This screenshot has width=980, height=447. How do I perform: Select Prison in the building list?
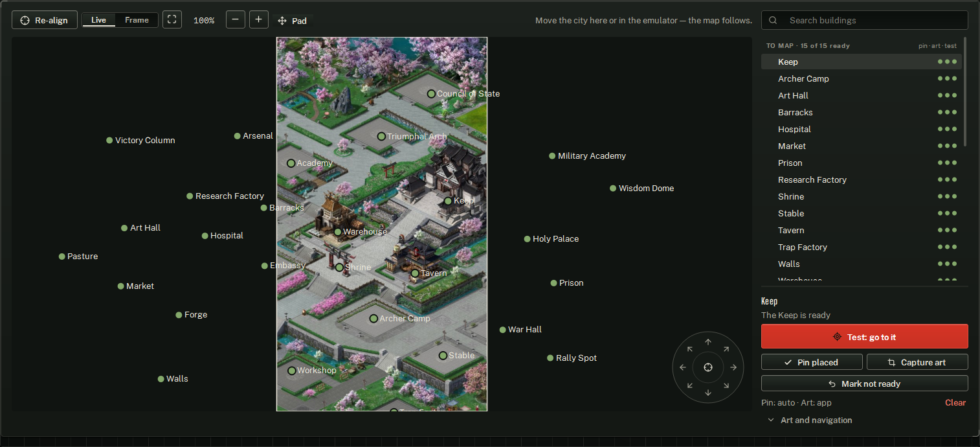[862, 163]
